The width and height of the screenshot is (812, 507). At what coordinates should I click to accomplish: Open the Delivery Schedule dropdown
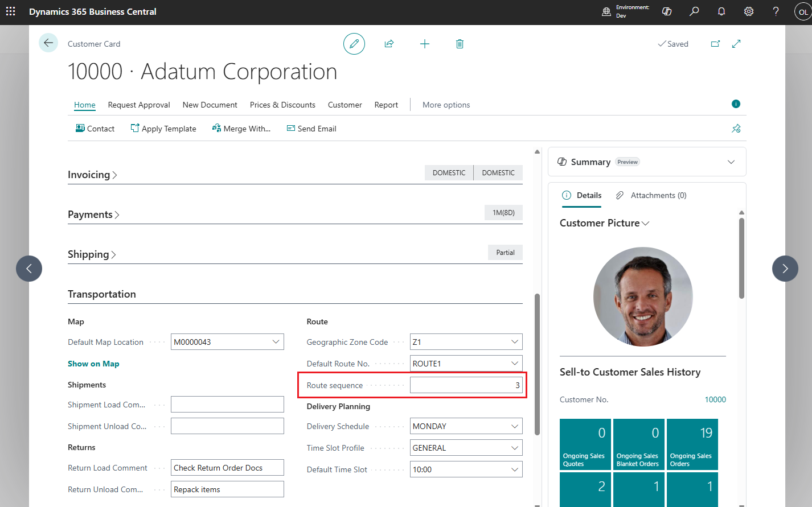pos(514,426)
